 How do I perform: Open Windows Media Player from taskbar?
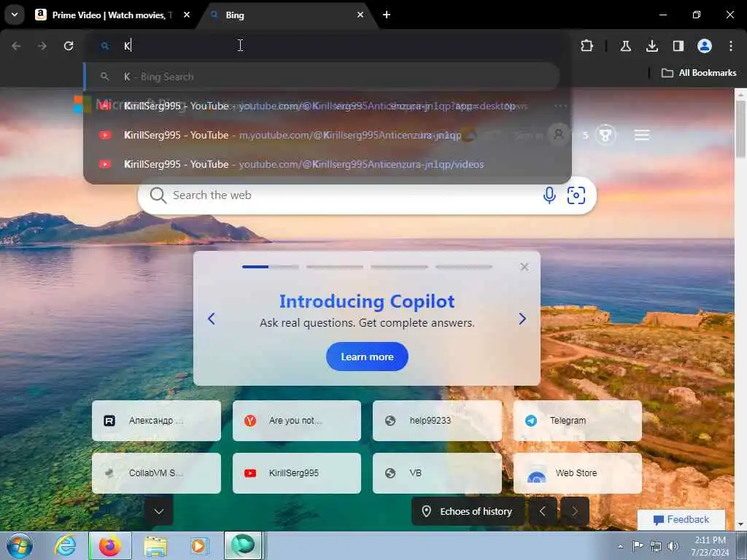[198, 545]
